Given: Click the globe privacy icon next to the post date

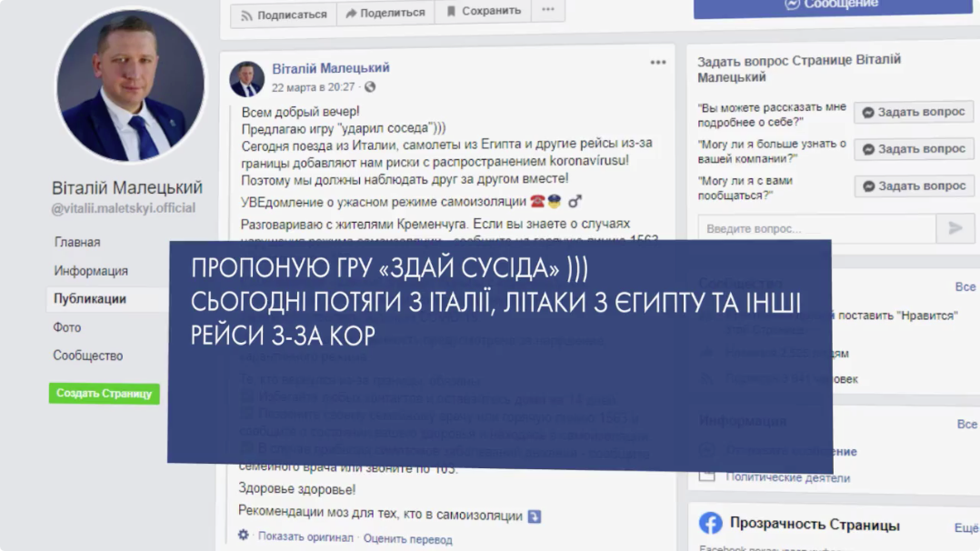Looking at the screenshot, I should point(370,87).
